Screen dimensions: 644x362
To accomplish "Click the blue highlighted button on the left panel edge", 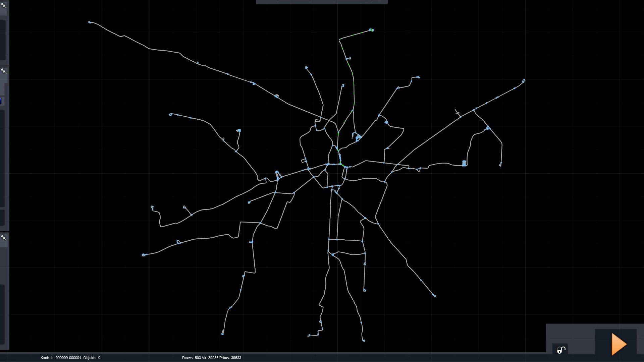I will pos(1,101).
